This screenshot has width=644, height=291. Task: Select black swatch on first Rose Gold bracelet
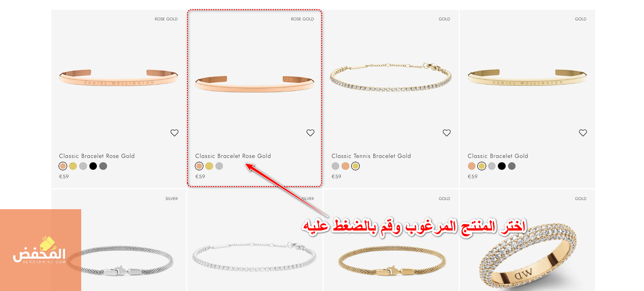(x=93, y=166)
